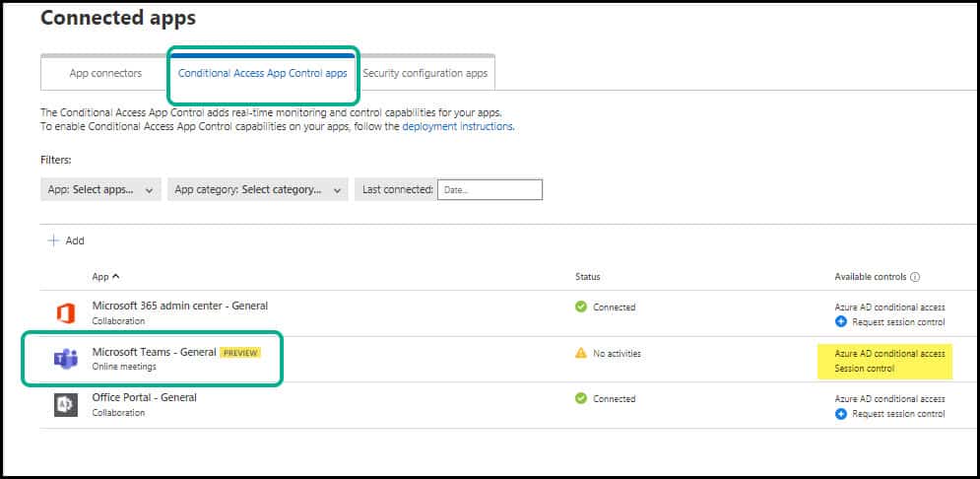
Task: Switch to the App connectors tab
Action: (x=105, y=73)
